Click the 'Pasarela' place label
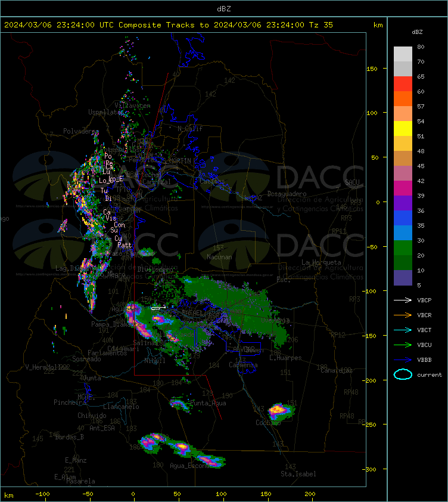The height and width of the screenshot is (502, 448). coord(80,481)
